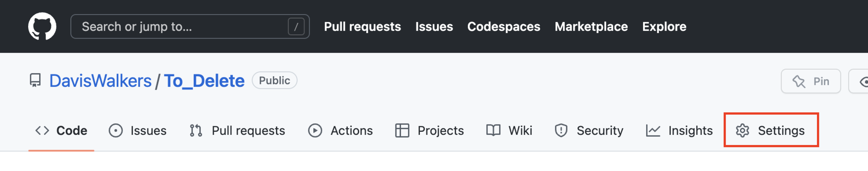The width and height of the screenshot is (868, 171).
Task: Click the Pin button
Action: (811, 81)
